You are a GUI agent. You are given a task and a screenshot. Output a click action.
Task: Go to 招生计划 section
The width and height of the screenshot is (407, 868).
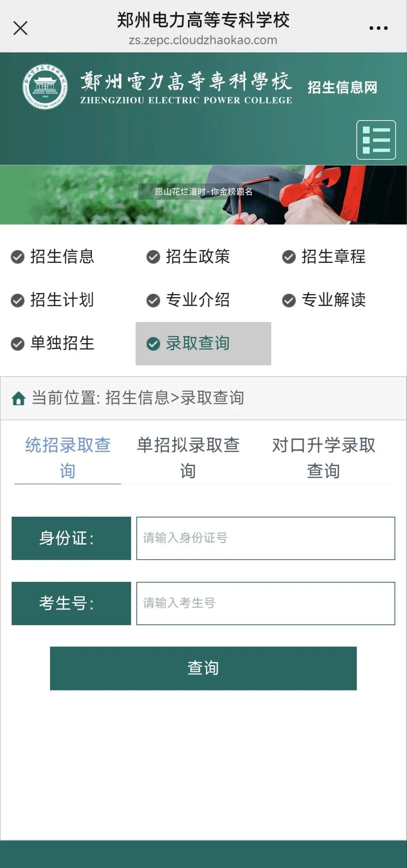(53, 300)
